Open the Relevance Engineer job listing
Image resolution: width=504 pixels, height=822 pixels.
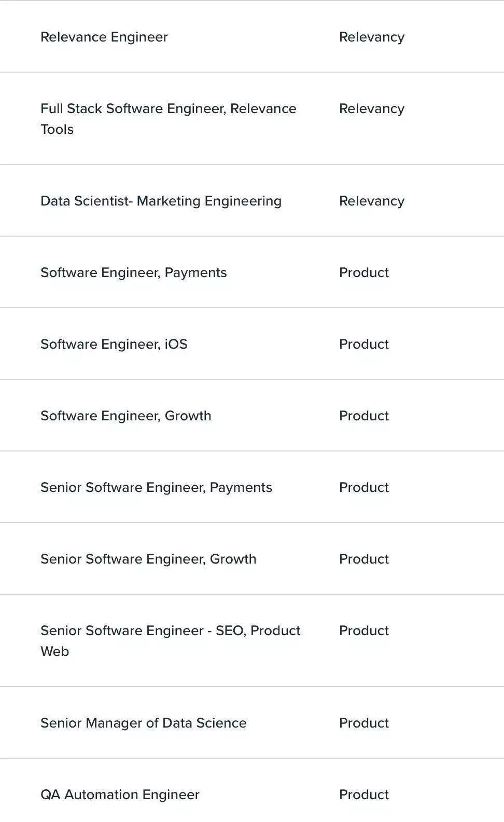click(104, 37)
